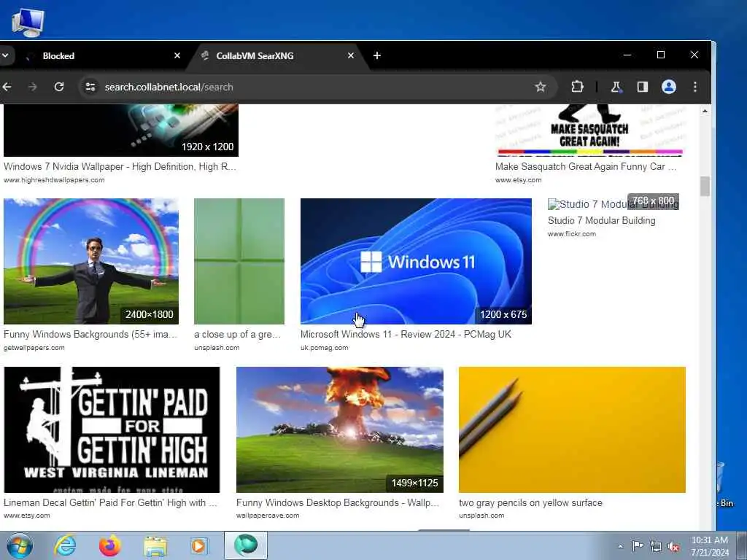This screenshot has width=747, height=560.
Task: Click the active browser taskbar button
Action: click(x=246, y=545)
